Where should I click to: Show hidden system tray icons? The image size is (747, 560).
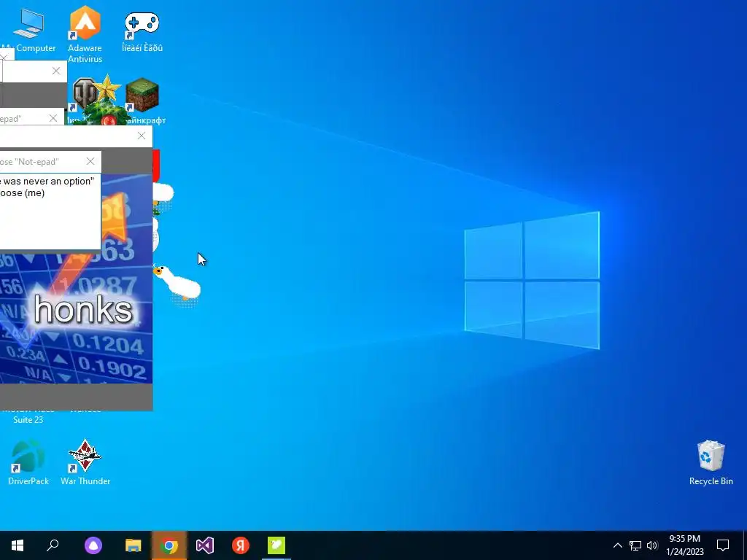point(617,545)
